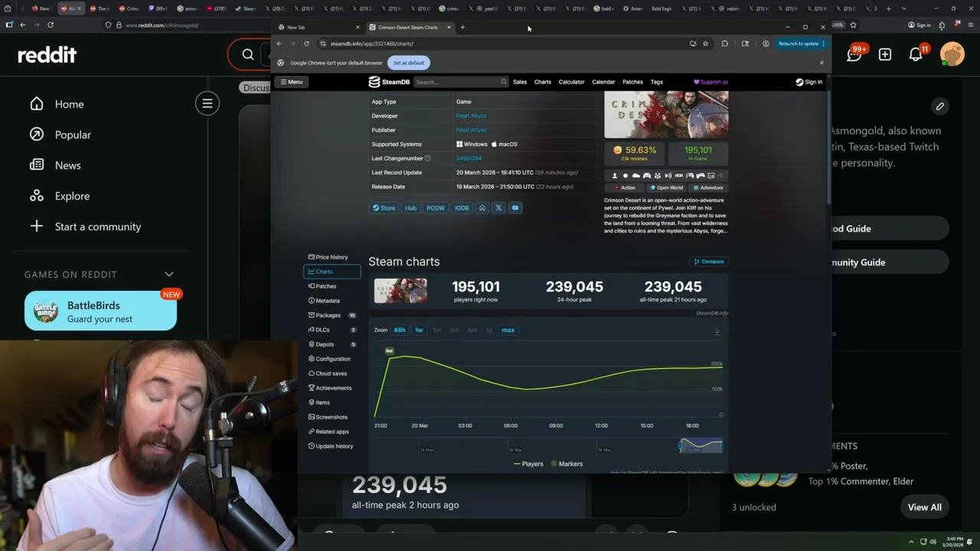The width and height of the screenshot is (980, 551).
Task: Click Relaunch to update button
Action: [802, 44]
